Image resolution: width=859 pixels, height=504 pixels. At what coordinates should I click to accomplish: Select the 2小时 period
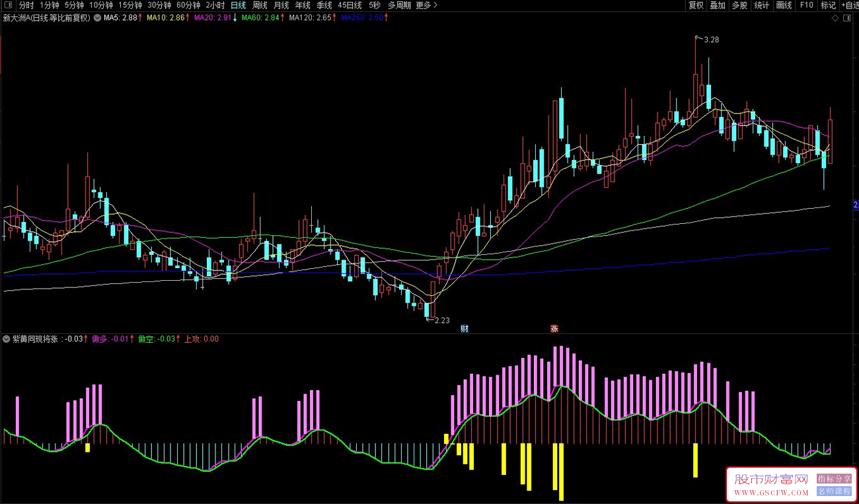click(215, 5)
